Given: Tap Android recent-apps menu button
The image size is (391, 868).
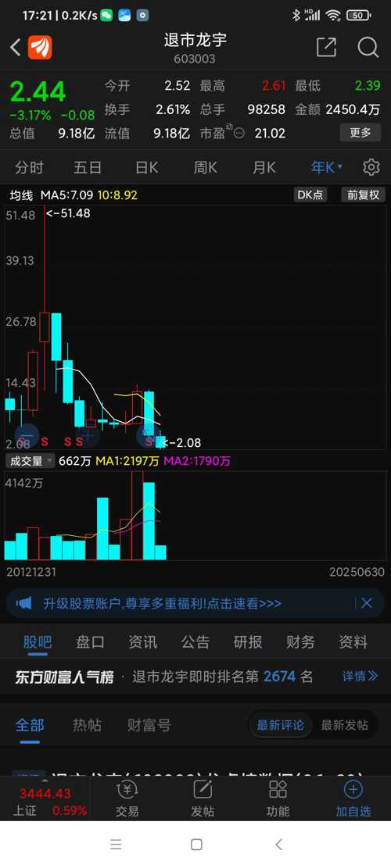Looking at the screenshot, I should coord(116,845).
